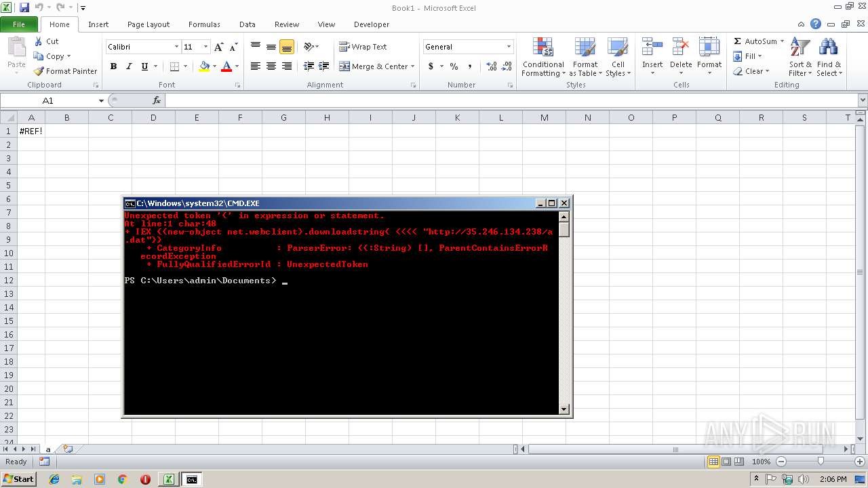Image resolution: width=868 pixels, height=488 pixels.
Task: Click the Delete cells icon
Action: pos(681,47)
